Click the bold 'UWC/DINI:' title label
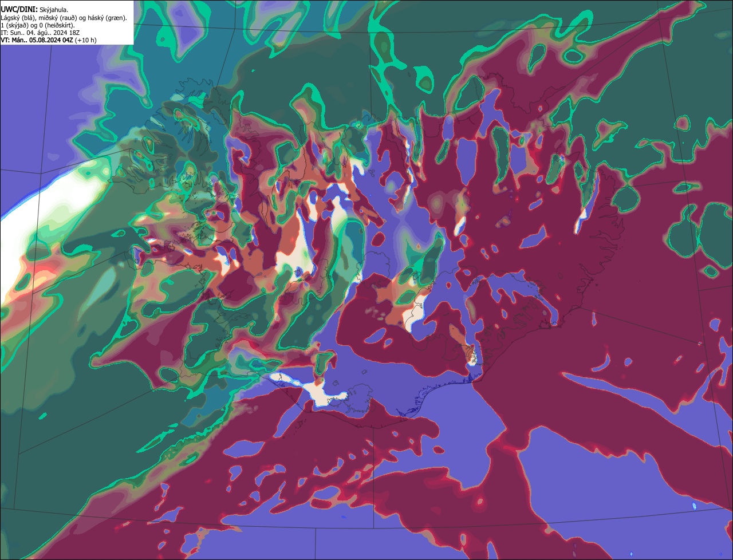The image size is (733, 560). coord(19,10)
